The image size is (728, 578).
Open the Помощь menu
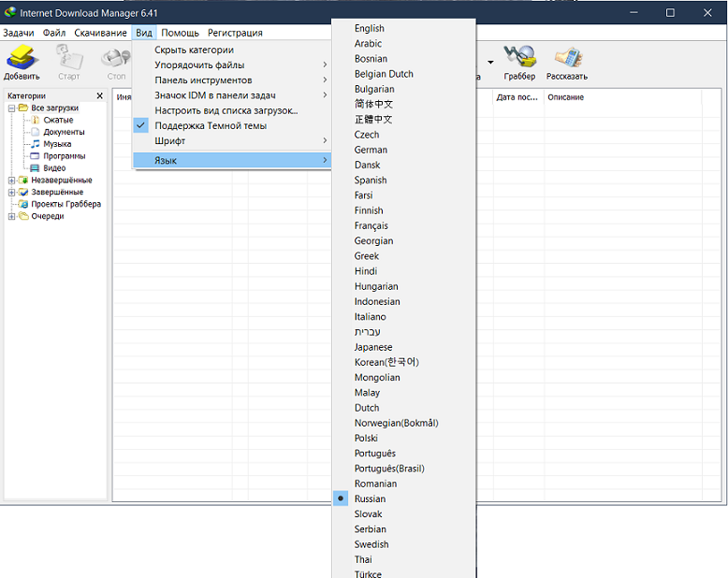[181, 33]
